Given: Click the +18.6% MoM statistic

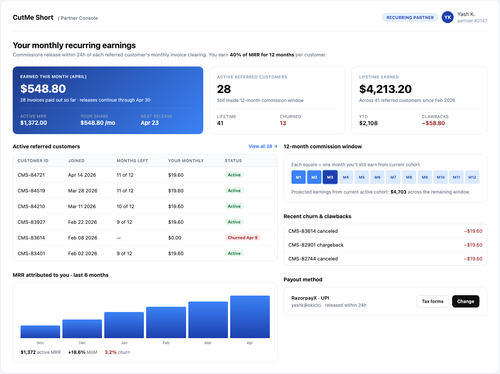Looking at the screenshot, I should tap(83, 352).
